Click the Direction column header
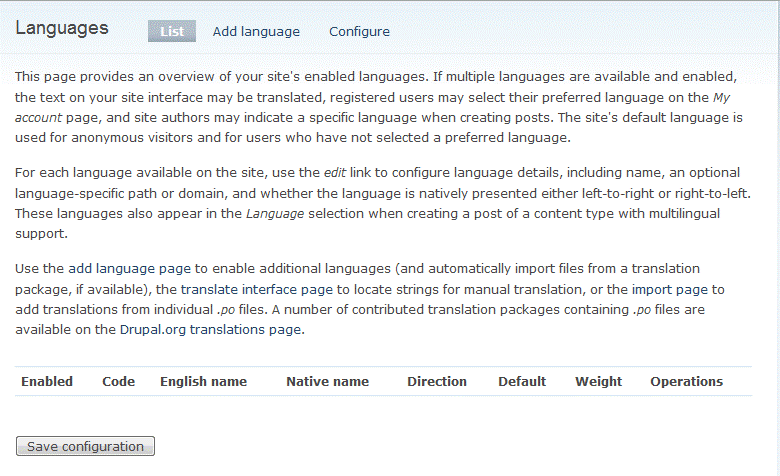 pos(436,381)
